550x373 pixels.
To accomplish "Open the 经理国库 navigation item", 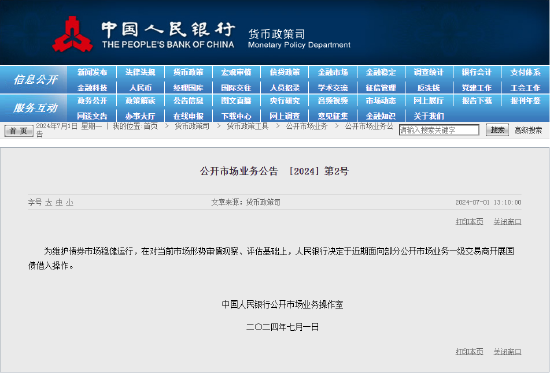I will (x=188, y=87).
